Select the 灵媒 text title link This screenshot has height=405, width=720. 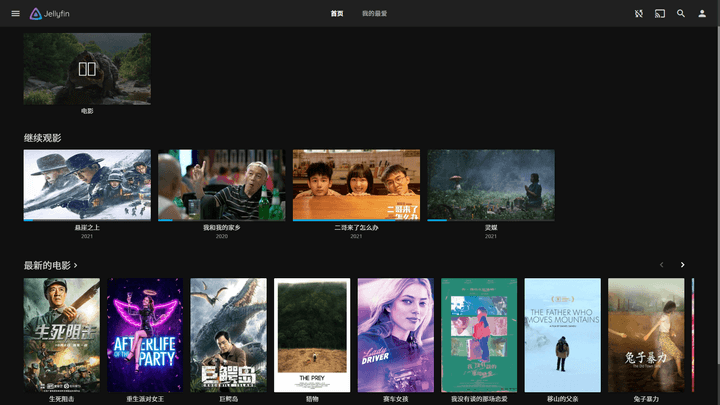point(491,227)
